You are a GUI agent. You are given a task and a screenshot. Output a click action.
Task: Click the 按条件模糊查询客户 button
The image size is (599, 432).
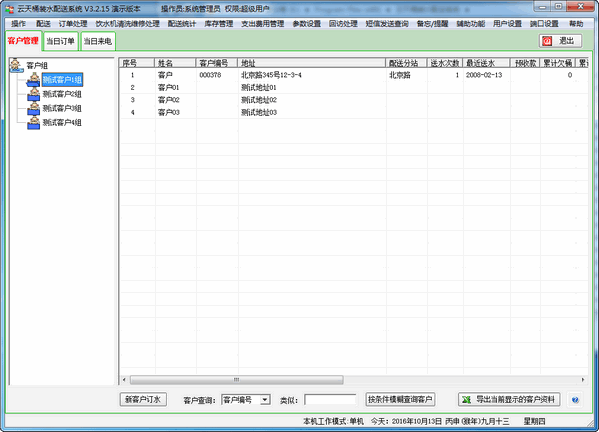(400, 400)
